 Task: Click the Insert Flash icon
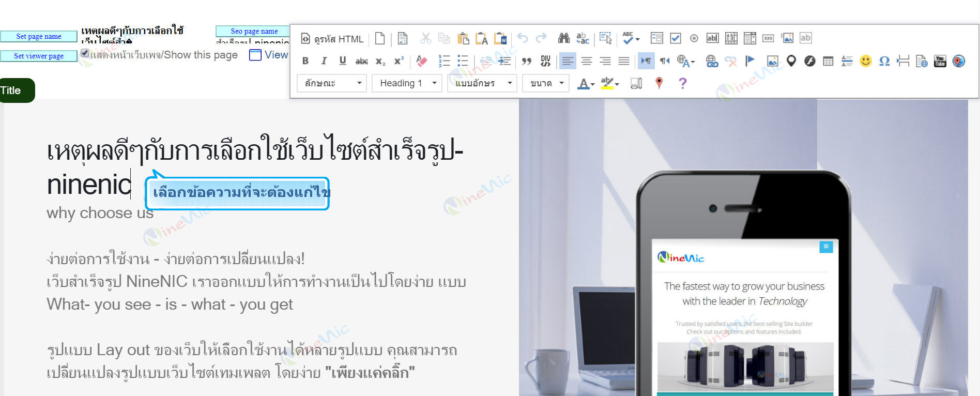click(x=809, y=61)
